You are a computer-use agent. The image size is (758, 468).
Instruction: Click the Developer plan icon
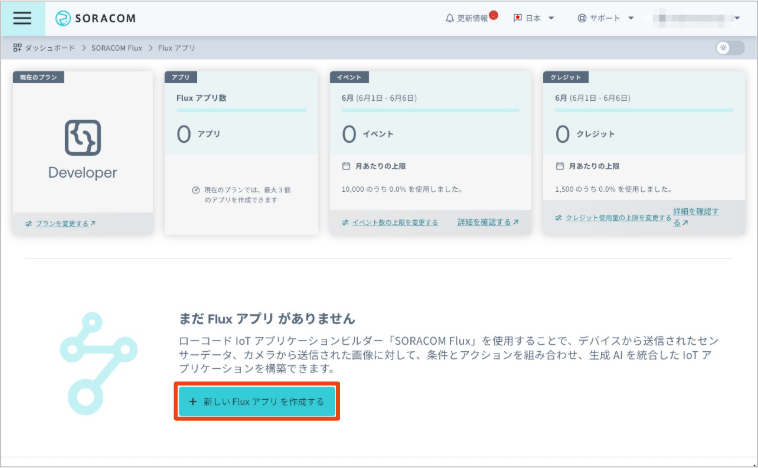83,138
